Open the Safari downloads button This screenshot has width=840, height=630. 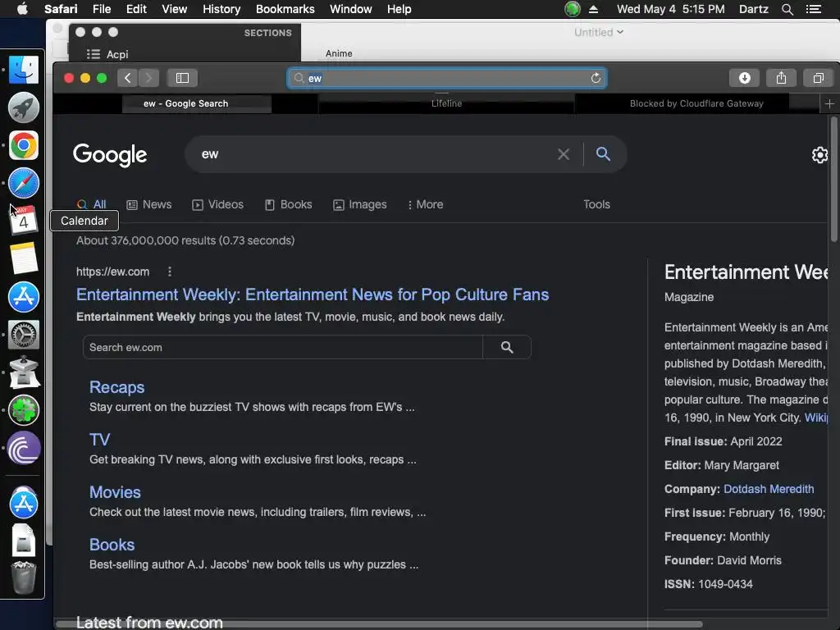point(744,78)
